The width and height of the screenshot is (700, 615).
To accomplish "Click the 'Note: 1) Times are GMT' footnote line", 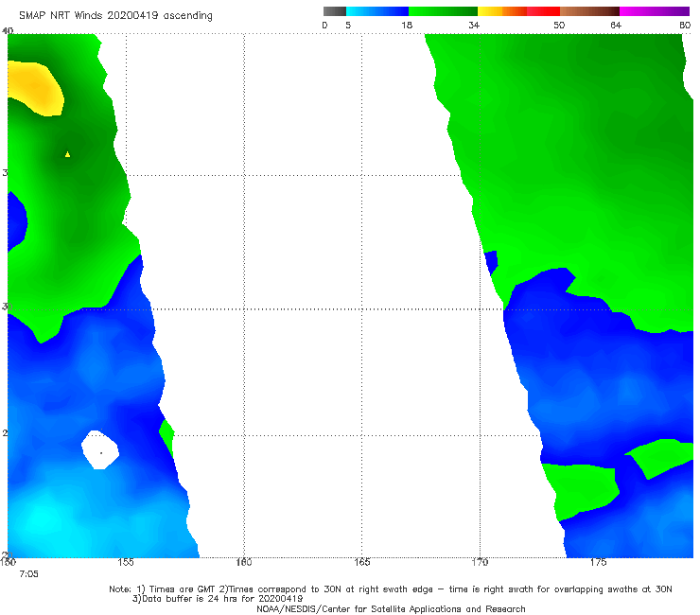I will coord(390,589).
